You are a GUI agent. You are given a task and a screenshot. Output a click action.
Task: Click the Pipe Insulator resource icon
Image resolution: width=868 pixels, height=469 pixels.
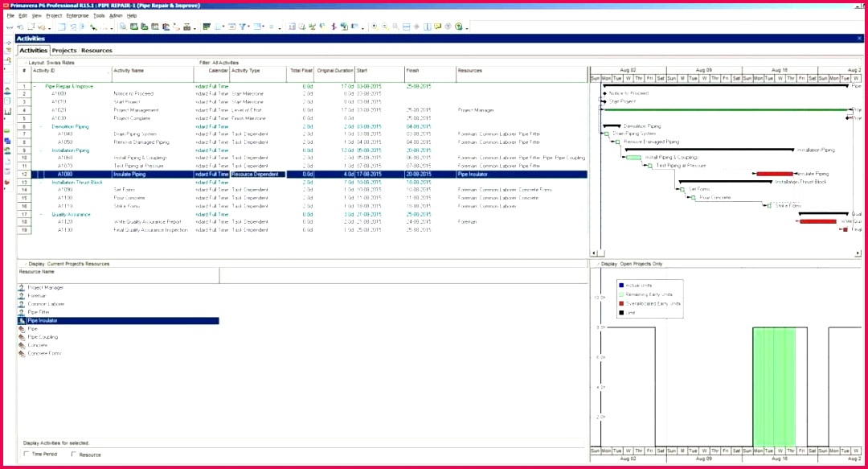point(21,321)
